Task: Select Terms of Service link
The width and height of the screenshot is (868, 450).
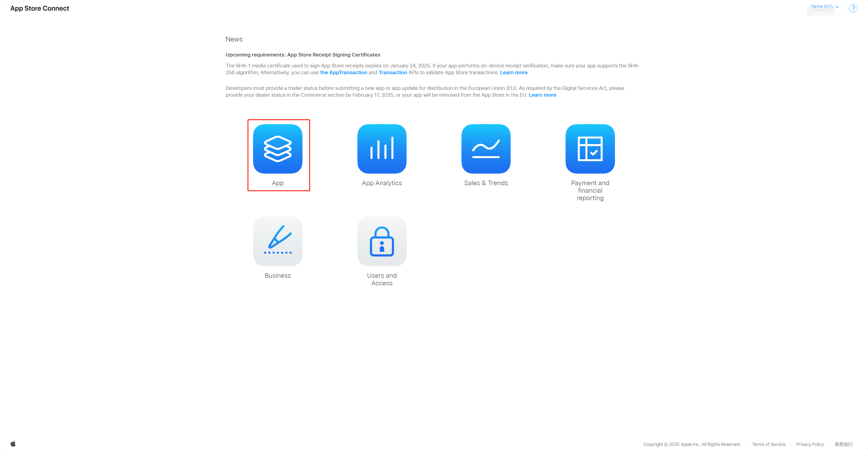Action: pyautogui.click(x=769, y=444)
